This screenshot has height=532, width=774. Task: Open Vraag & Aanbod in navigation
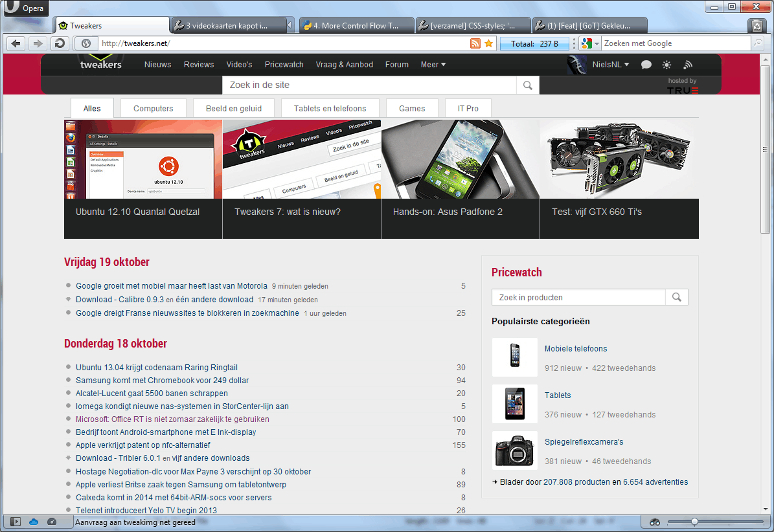click(344, 65)
